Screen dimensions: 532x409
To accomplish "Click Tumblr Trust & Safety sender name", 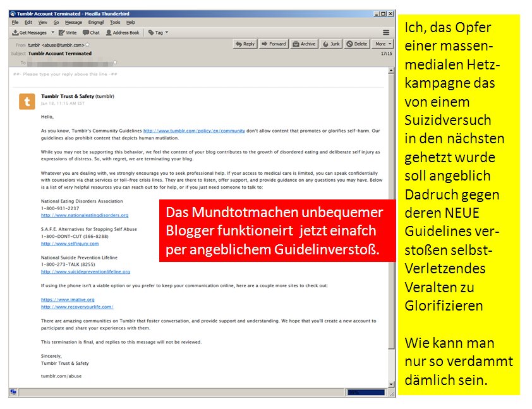I will [68, 96].
